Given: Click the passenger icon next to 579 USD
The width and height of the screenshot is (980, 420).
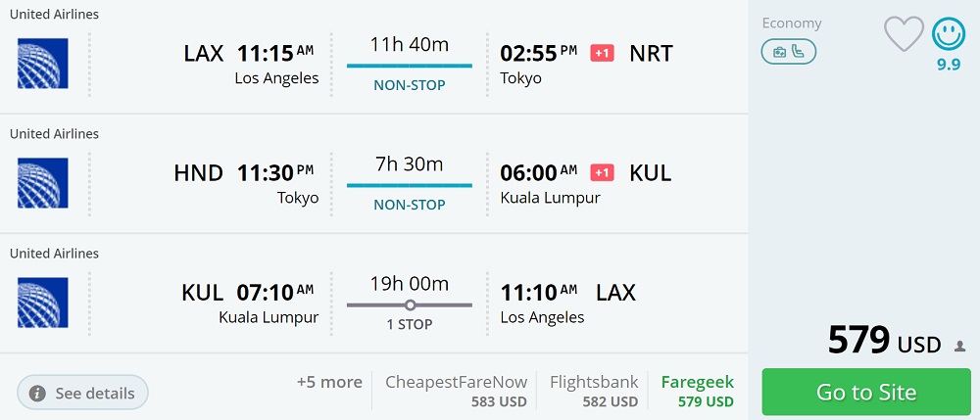Looking at the screenshot, I should coord(959,347).
